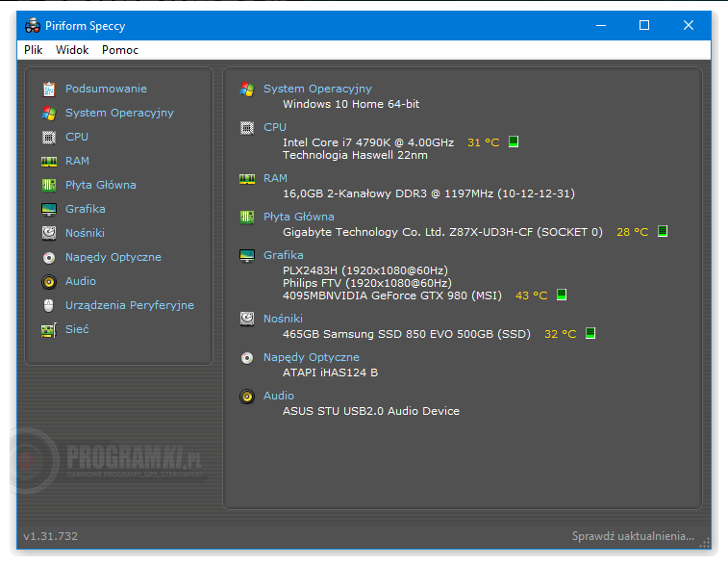Select Napędy Optyczne in the sidebar
Viewport: 728px width, 565px height.
tap(113, 257)
